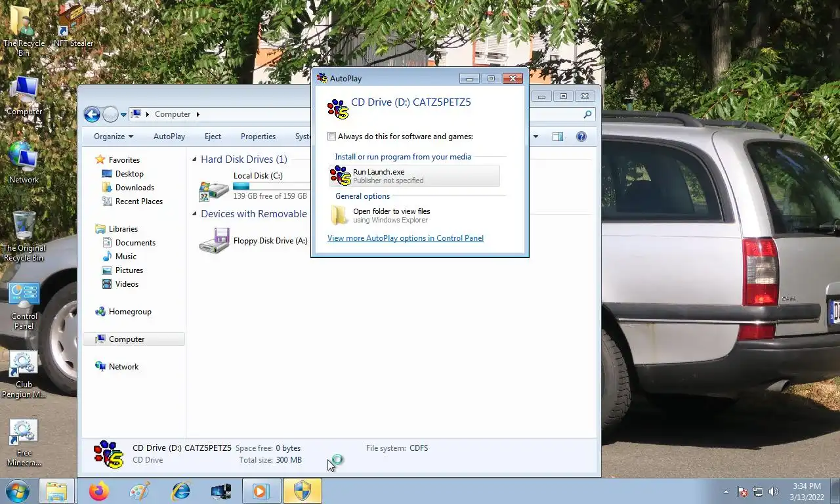Click CD Drive (D:) CATZ5PETZ5 details icon
This screenshot has height=504, width=840.
pyautogui.click(x=108, y=454)
